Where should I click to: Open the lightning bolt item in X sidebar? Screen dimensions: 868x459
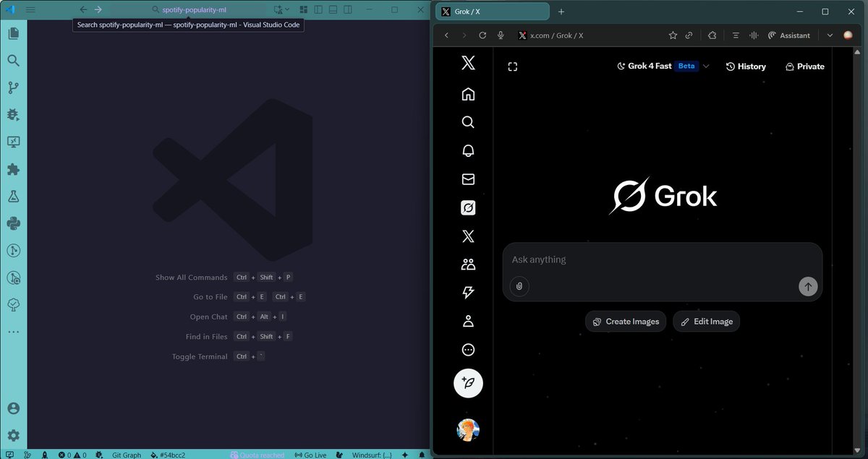point(468,293)
